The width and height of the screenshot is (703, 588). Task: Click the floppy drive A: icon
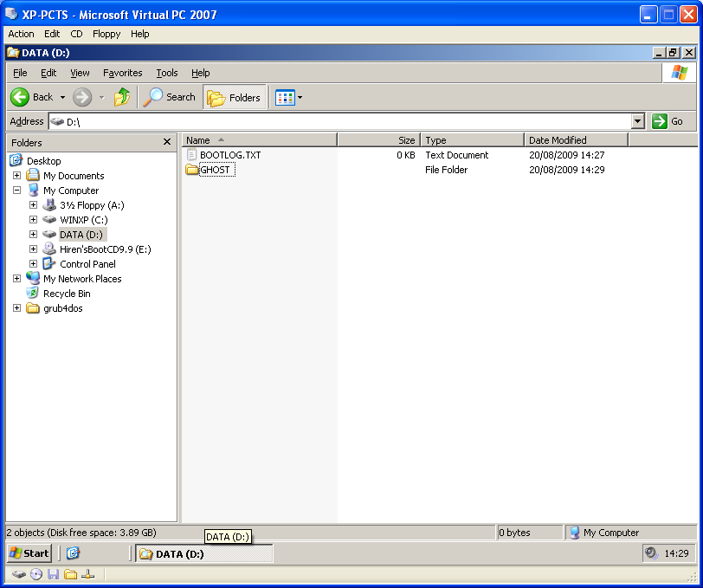(49, 205)
